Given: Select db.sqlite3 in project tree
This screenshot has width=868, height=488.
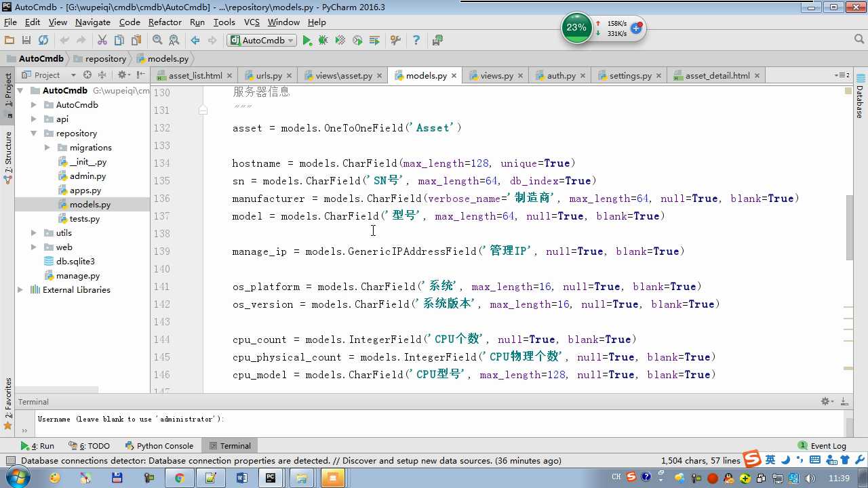Looking at the screenshot, I should 69,261.
